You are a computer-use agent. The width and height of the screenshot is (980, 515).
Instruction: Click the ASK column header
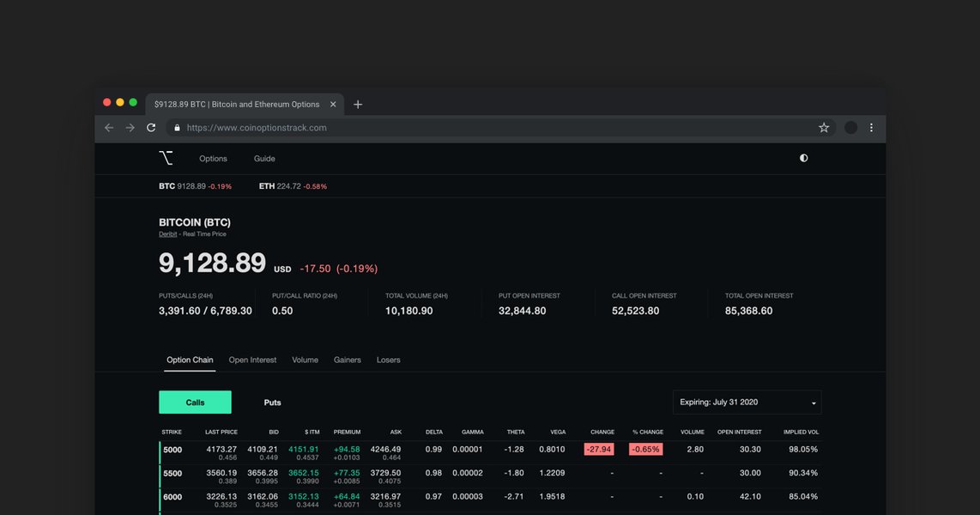[396, 432]
